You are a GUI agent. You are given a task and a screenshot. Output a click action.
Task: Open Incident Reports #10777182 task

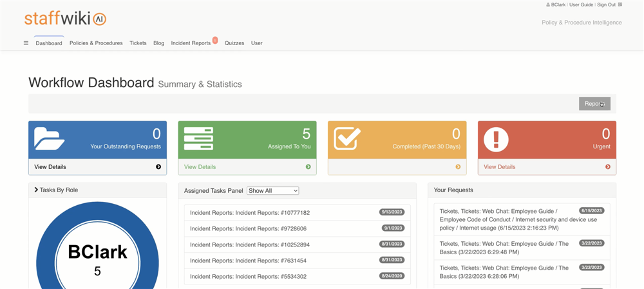[x=250, y=213]
